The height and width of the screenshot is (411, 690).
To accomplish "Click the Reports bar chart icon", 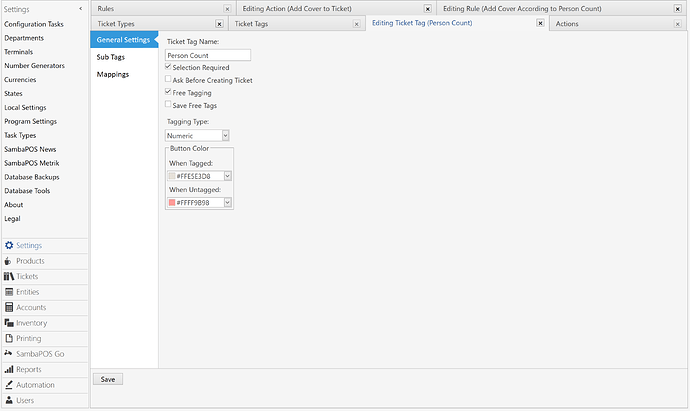I will pos(9,369).
